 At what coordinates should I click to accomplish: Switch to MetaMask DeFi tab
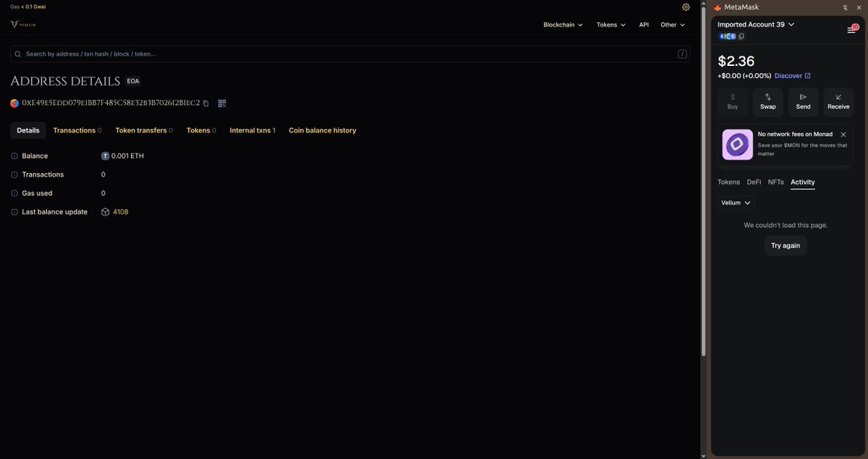(x=754, y=182)
